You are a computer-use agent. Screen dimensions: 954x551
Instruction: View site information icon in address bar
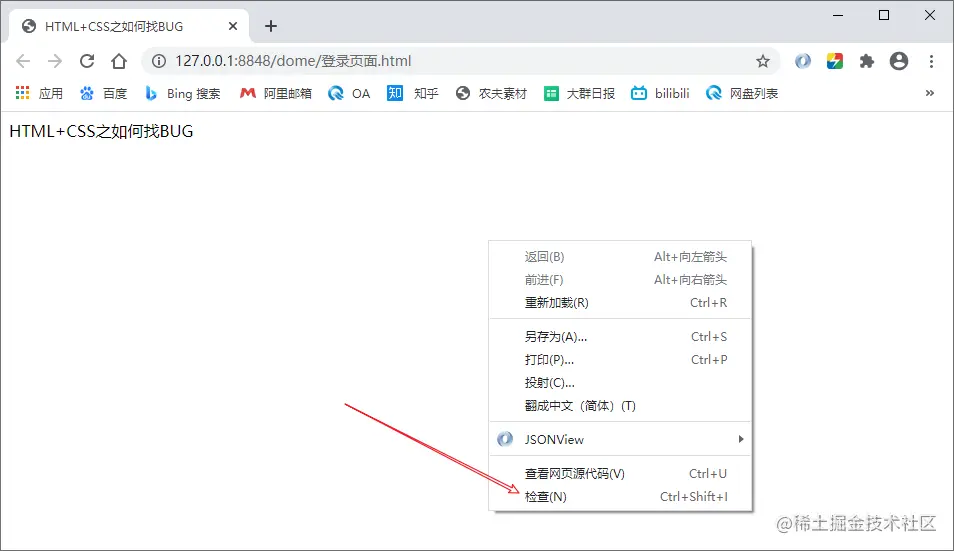coord(159,61)
